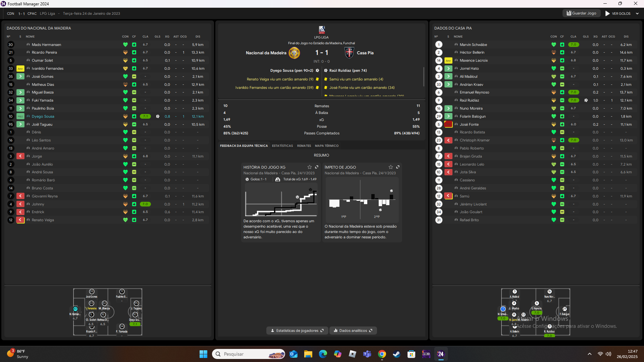Screen dimensions: 644x362
Task: Switch to the Estatísticas tab
Action: pyautogui.click(x=282, y=146)
